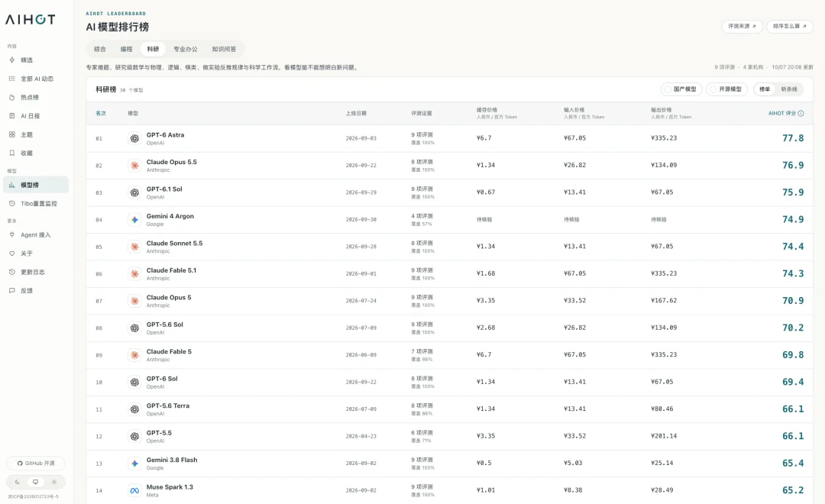The height and width of the screenshot is (504, 825).
Task: Click the flame icon beside 热点榜
Action: tap(12, 97)
